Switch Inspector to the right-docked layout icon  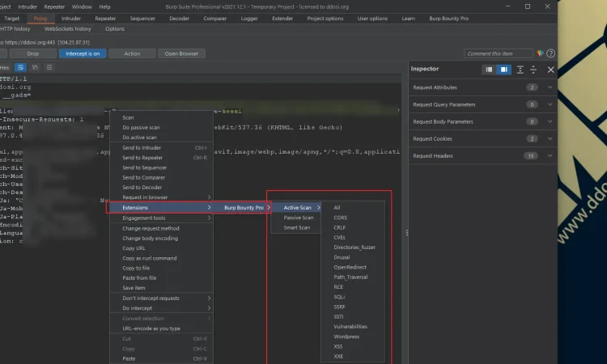503,70
